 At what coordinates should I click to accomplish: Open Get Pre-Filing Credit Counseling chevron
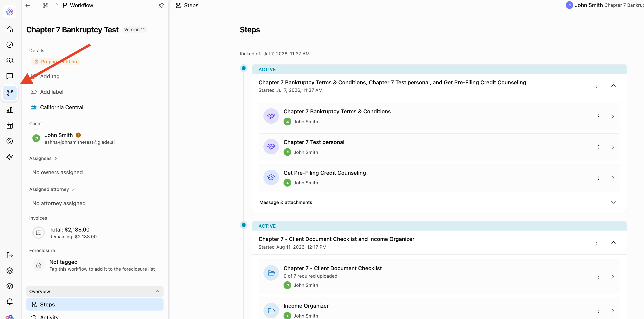(x=613, y=178)
